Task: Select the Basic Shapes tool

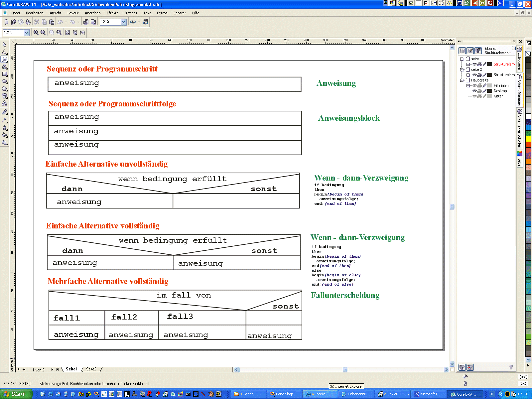Action: pos(4,96)
